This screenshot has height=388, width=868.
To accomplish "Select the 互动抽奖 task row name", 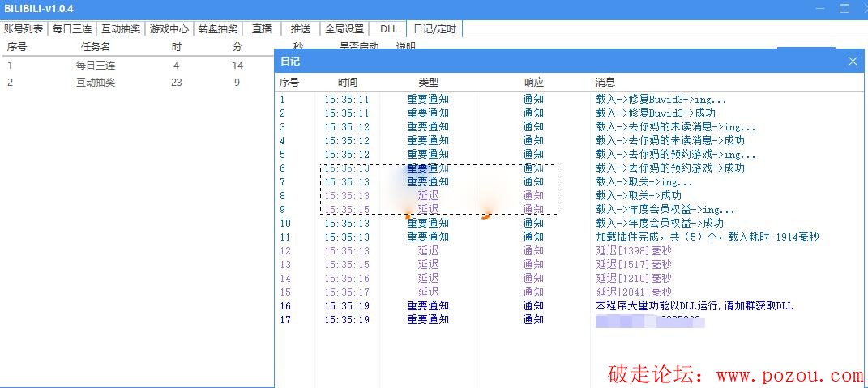I will [x=96, y=83].
